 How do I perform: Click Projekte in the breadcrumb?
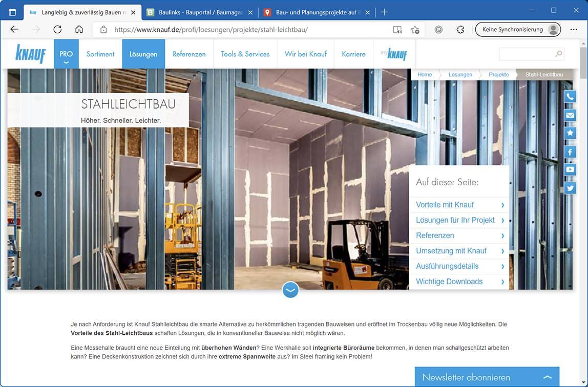pos(498,75)
